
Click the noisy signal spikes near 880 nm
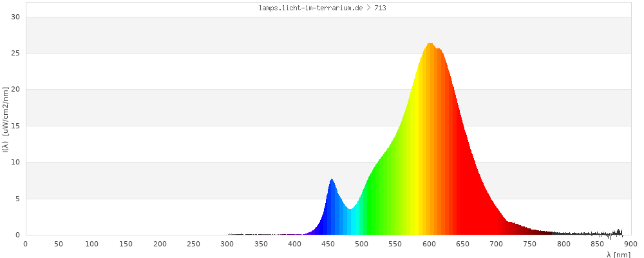(618, 232)
